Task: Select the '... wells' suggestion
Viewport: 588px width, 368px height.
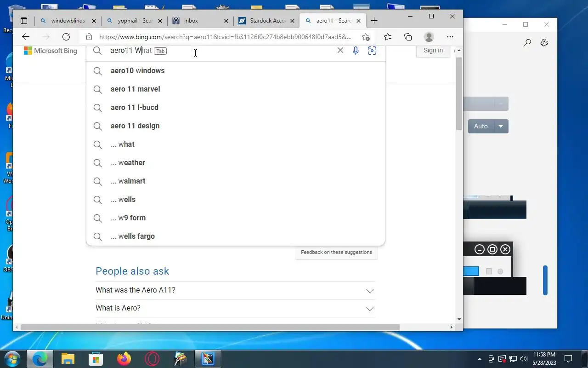Action: tap(235, 199)
